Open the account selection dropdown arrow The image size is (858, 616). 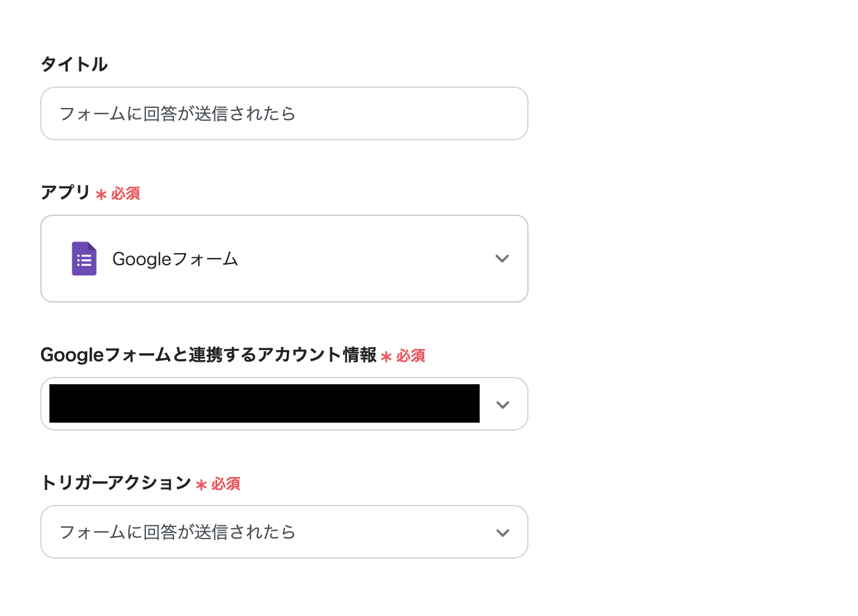click(503, 404)
